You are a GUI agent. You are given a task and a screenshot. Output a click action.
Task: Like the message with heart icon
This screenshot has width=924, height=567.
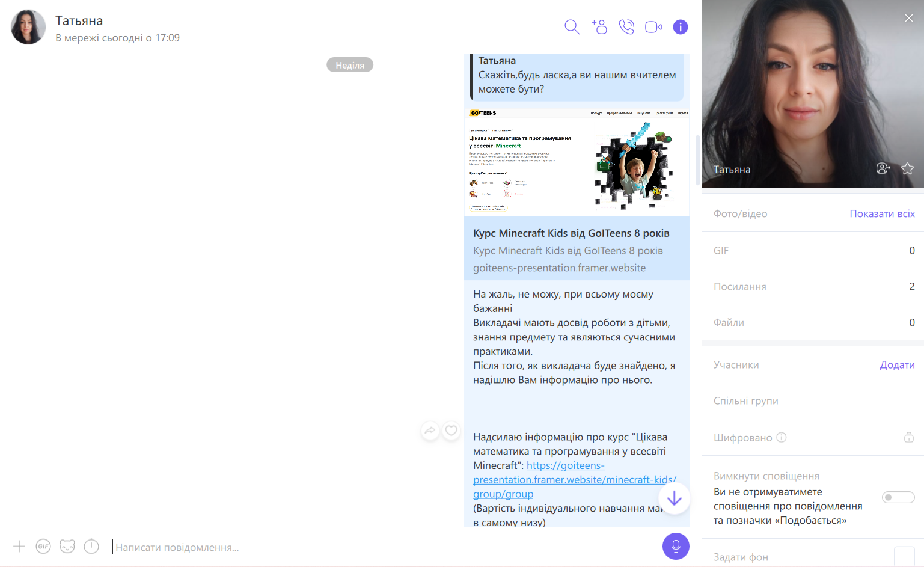(451, 431)
